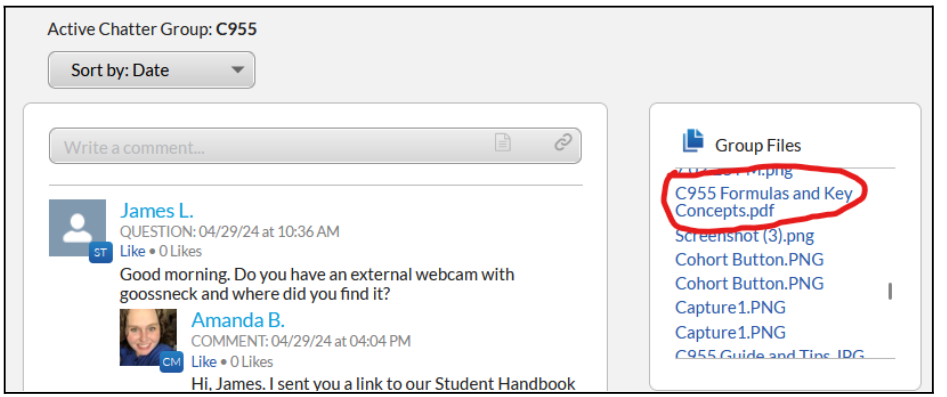
Task: Open the second Capture1.PNG file
Action: click(730, 332)
